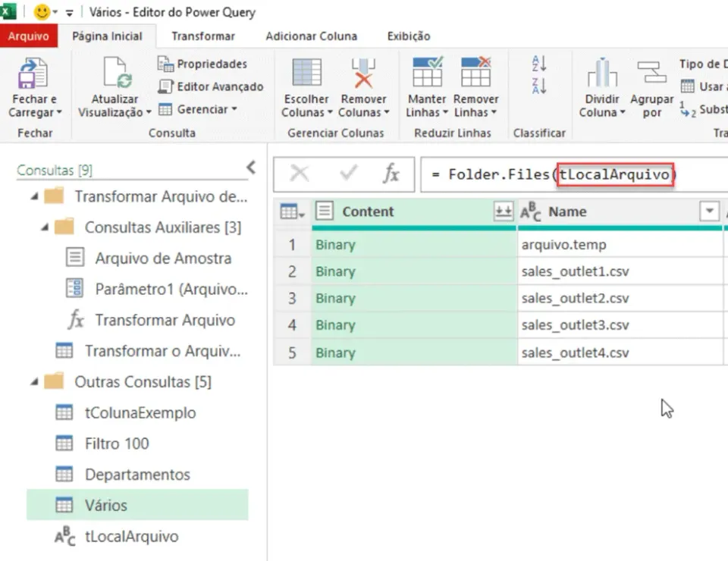Image resolution: width=728 pixels, height=561 pixels.
Task: Select row number 3
Action: pos(292,299)
